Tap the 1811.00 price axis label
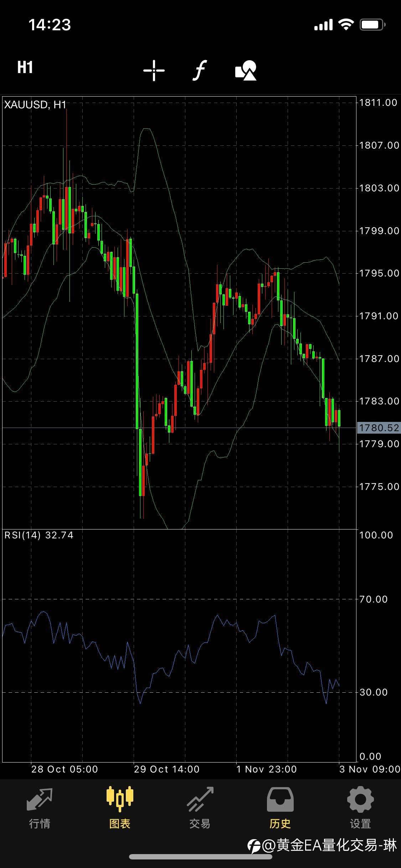 tap(378, 103)
